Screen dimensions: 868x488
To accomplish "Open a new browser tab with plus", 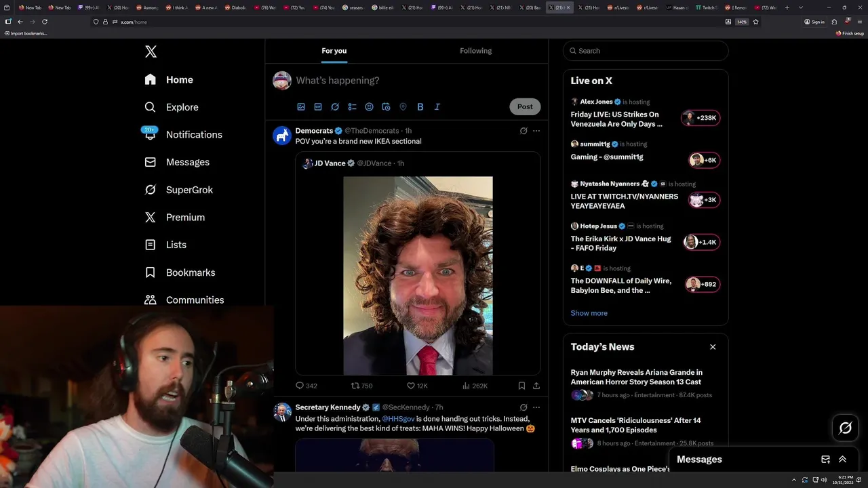I will click(x=787, y=7).
